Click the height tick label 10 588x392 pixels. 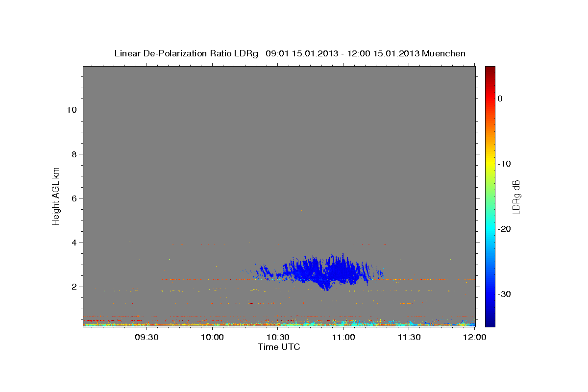pos(71,110)
